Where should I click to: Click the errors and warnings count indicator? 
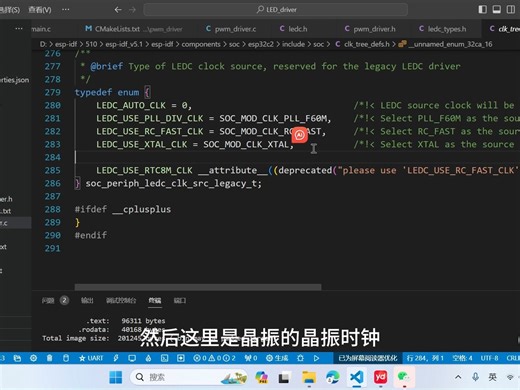214,358
